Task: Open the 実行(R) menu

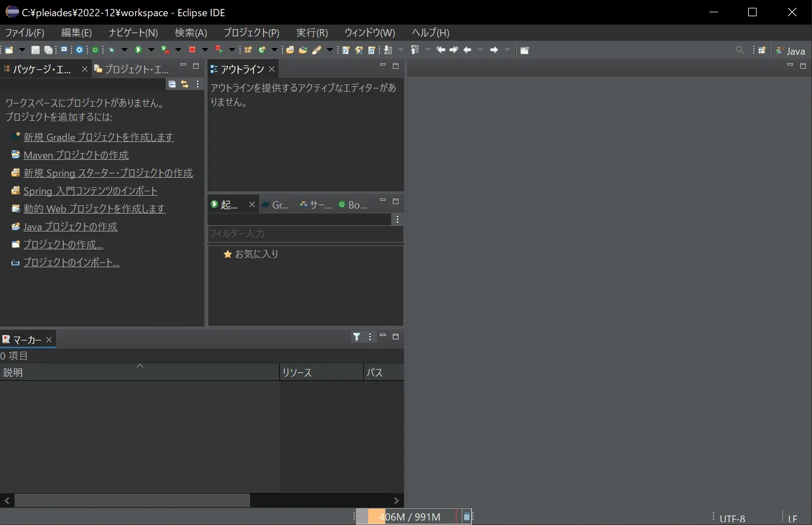Action: tap(312, 32)
